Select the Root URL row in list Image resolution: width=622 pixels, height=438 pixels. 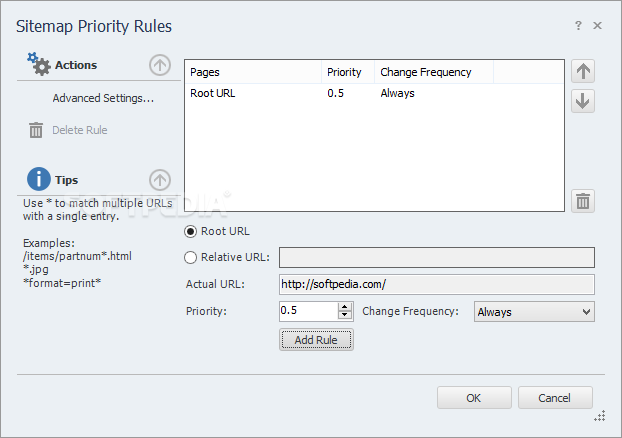374,93
